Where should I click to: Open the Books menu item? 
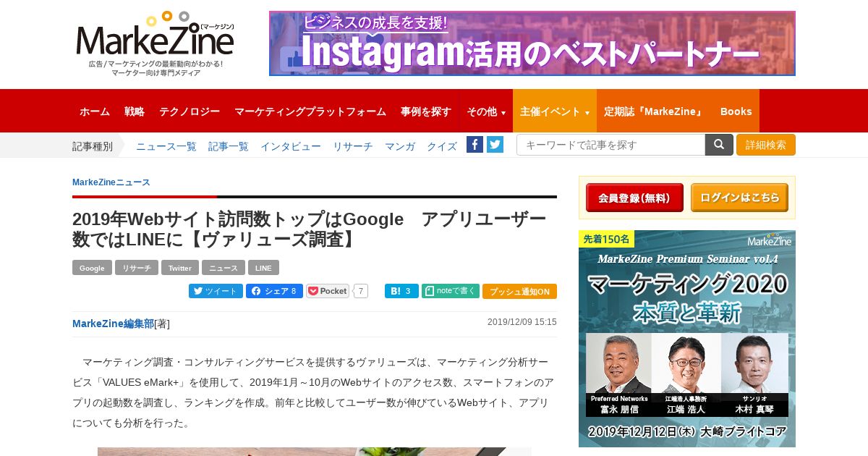tap(736, 111)
